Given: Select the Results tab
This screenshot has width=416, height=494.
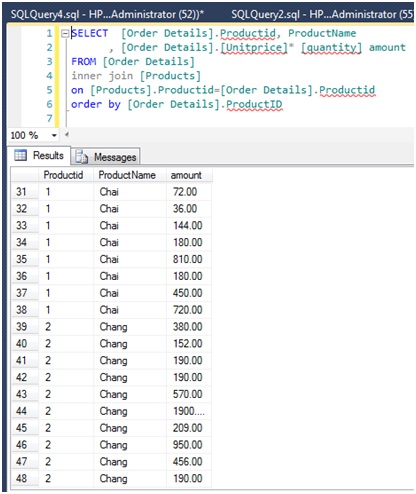Looking at the screenshot, I should (x=39, y=155).
